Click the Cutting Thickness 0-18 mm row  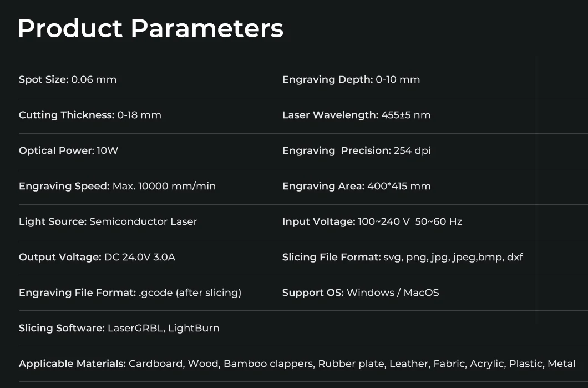[90, 115]
